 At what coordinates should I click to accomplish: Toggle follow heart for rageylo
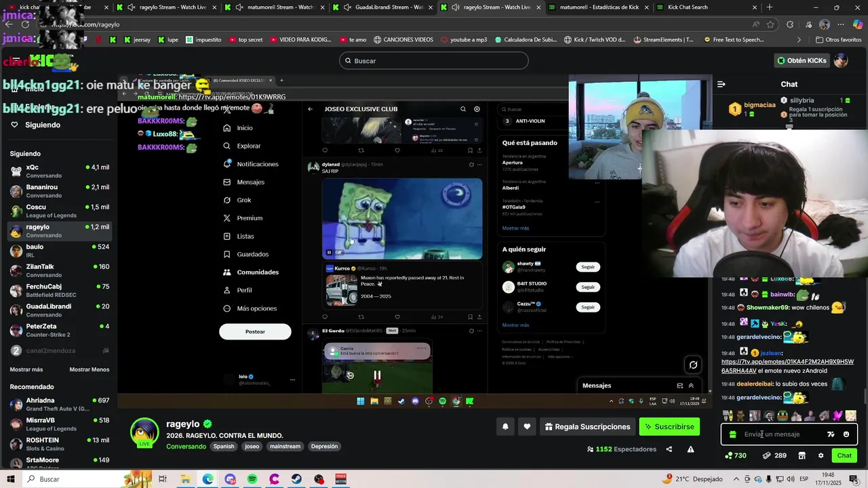point(527,426)
